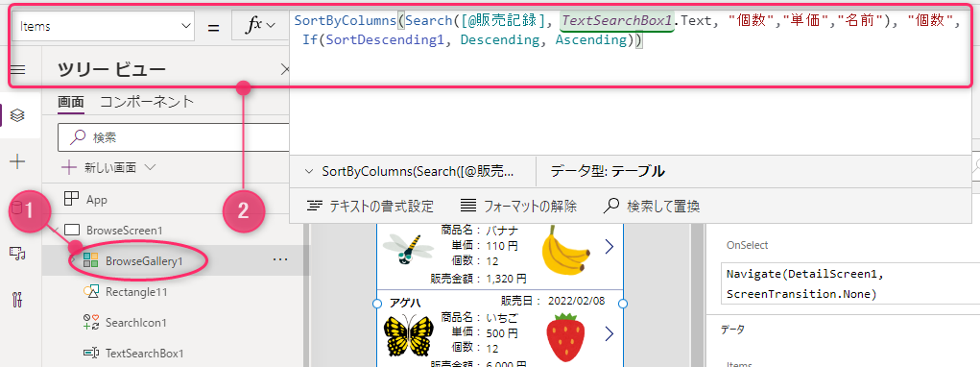Screen dimensions: 980x367
Task: Click the 新しい画面 button
Action: coord(100,167)
